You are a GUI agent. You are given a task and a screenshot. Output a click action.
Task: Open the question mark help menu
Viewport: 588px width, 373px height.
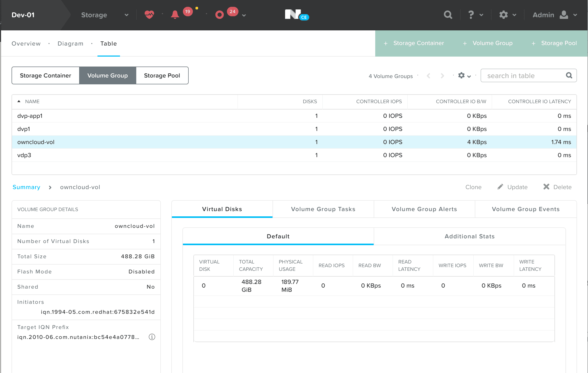tap(471, 15)
